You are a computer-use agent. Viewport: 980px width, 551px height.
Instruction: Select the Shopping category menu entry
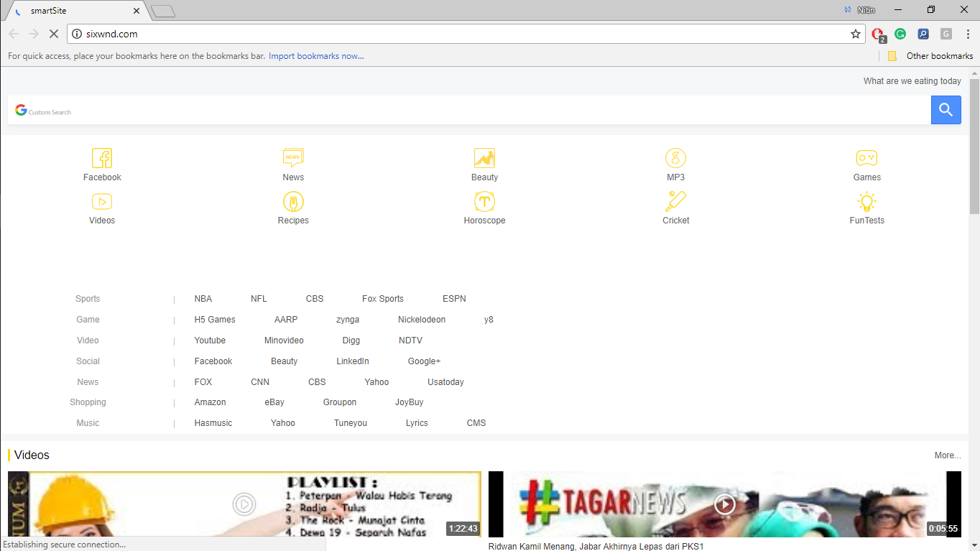pos(88,402)
